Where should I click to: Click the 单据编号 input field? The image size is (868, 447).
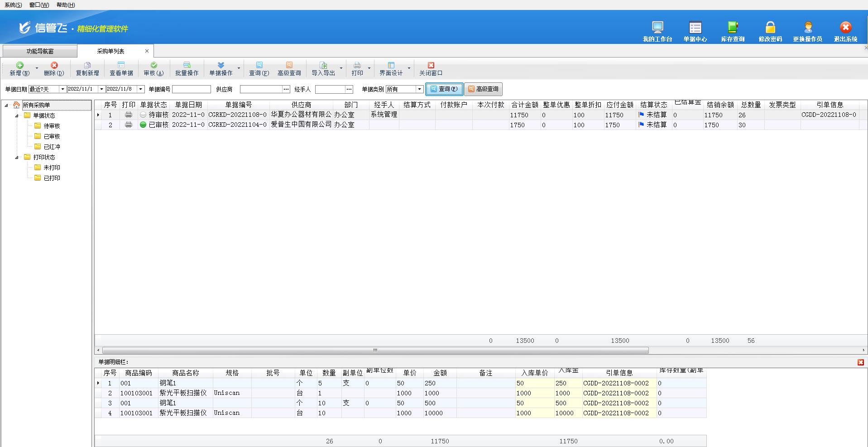pyautogui.click(x=191, y=89)
